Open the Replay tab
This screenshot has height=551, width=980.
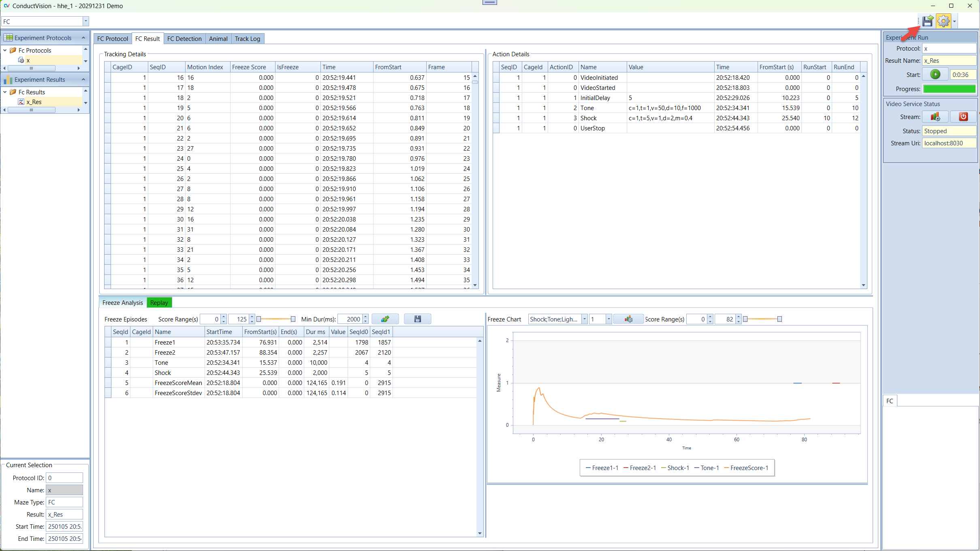pos(159,302)
